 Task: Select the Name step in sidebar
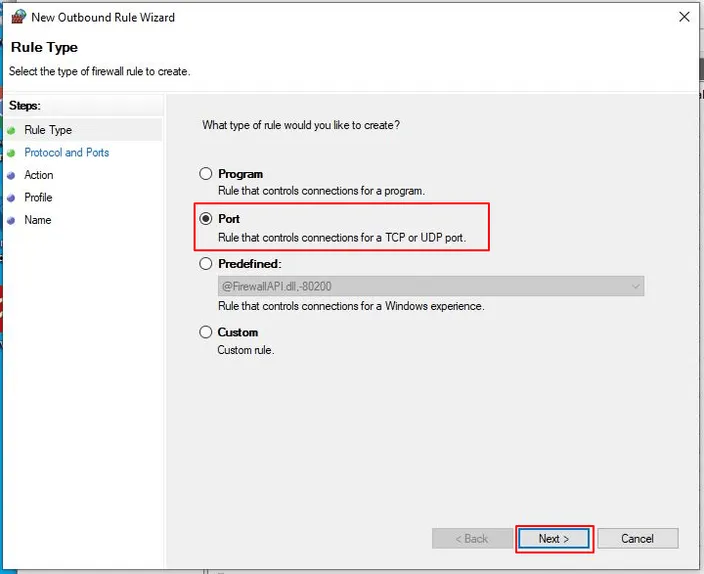click(38, 220)
